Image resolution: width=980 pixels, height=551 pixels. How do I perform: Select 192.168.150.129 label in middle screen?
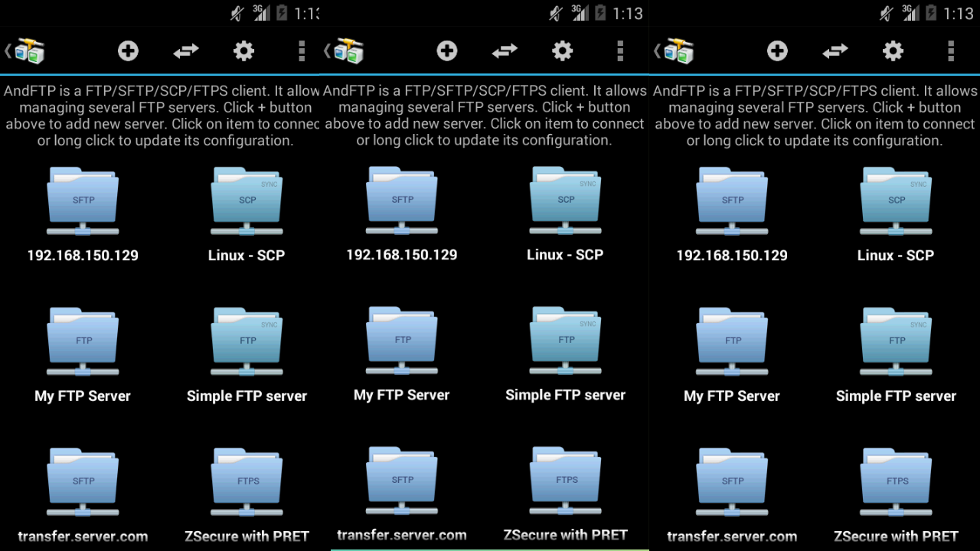[402, 255]
